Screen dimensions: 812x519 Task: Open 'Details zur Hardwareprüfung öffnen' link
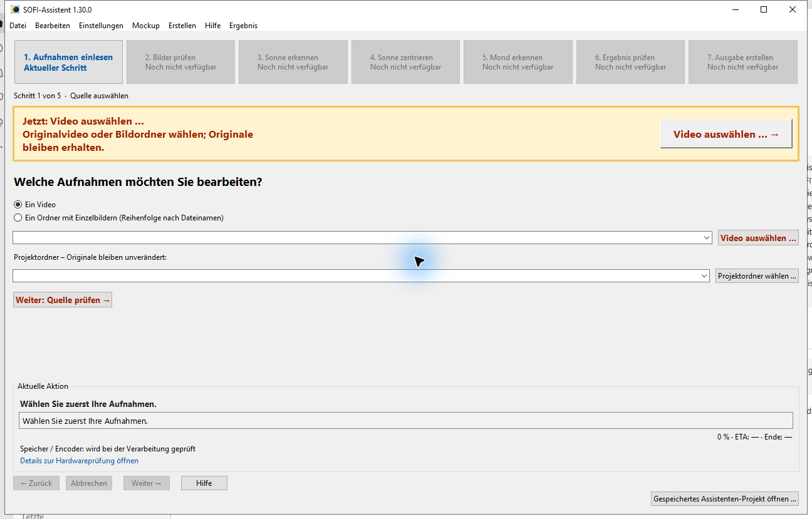[x=79, y=461]
